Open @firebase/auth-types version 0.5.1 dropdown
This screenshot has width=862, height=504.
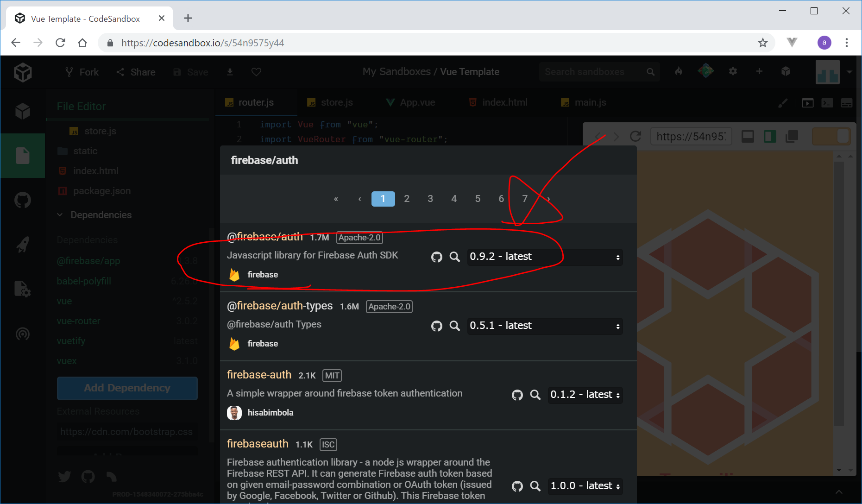point(545,326)
